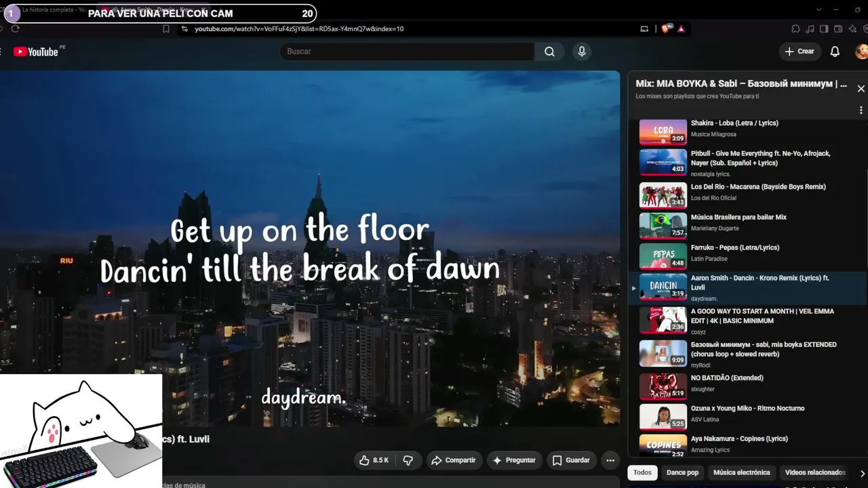This screenshot has width=868, height=488.
Task: Click the YouTube logo to go home
Action: (x=35, y=52)
